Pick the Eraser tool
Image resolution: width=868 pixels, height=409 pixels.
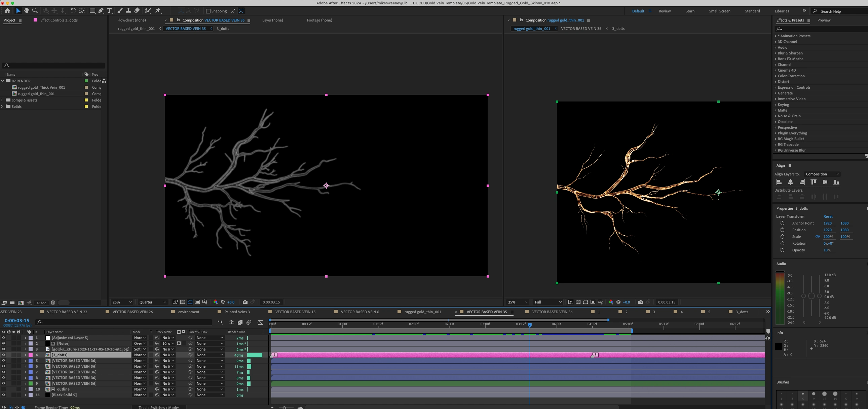(x=137, y=11)
